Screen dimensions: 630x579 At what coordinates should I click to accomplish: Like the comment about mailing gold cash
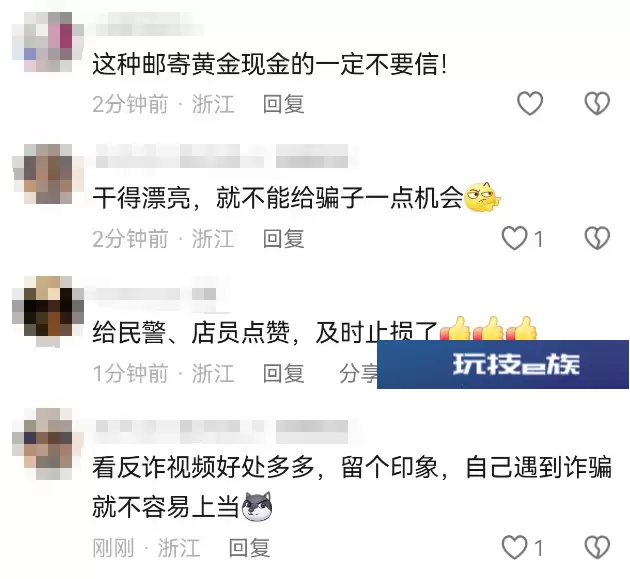(530, 103)
